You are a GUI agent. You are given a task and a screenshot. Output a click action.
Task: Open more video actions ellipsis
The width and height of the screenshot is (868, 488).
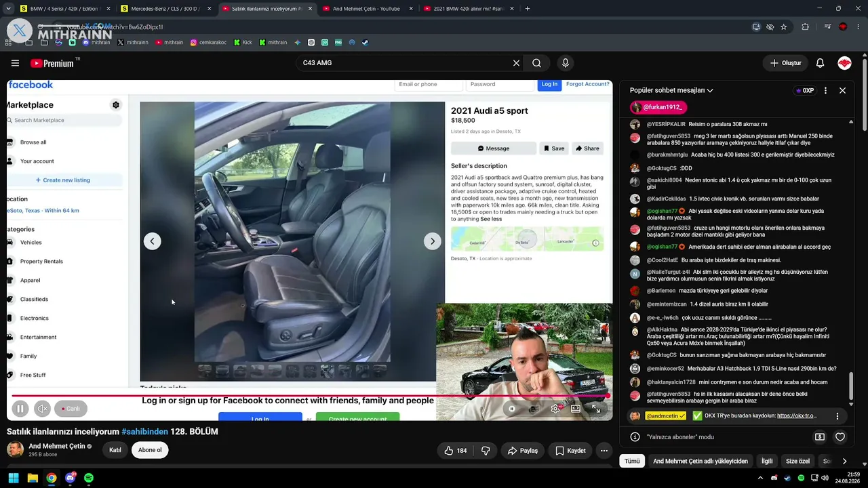(604, 451)
